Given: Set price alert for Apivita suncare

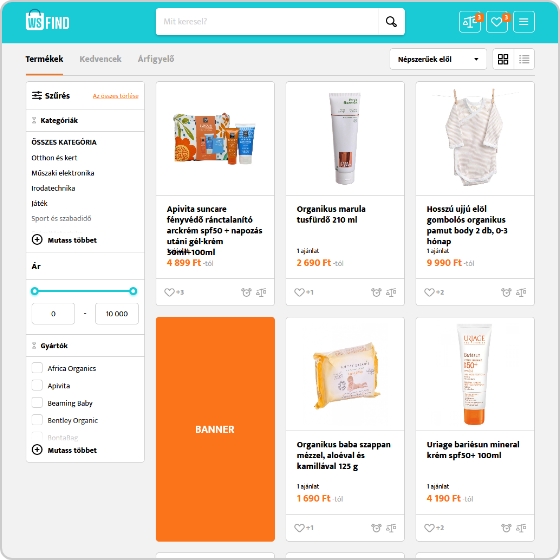Looking at the screenshot, I should pyautogui.click(x=246, y=292).
